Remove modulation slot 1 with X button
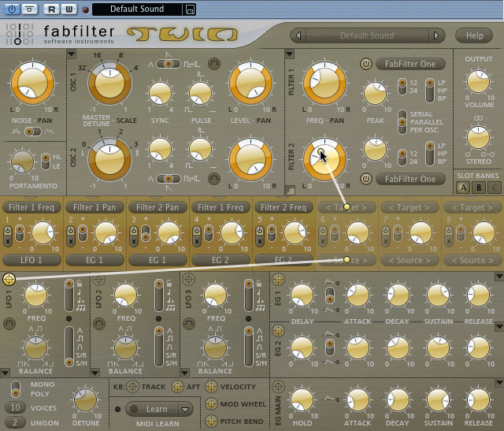The width and height of the screenshot is (504, 431). 8,242
